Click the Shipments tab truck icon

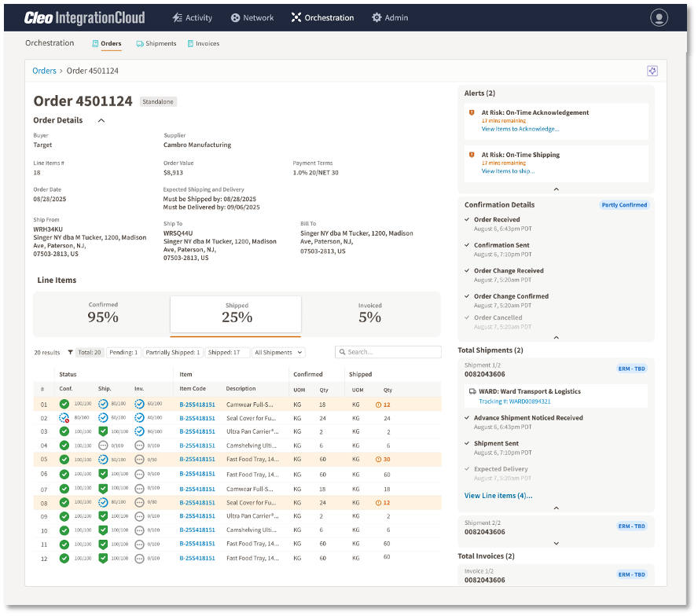tap(140, 44)
